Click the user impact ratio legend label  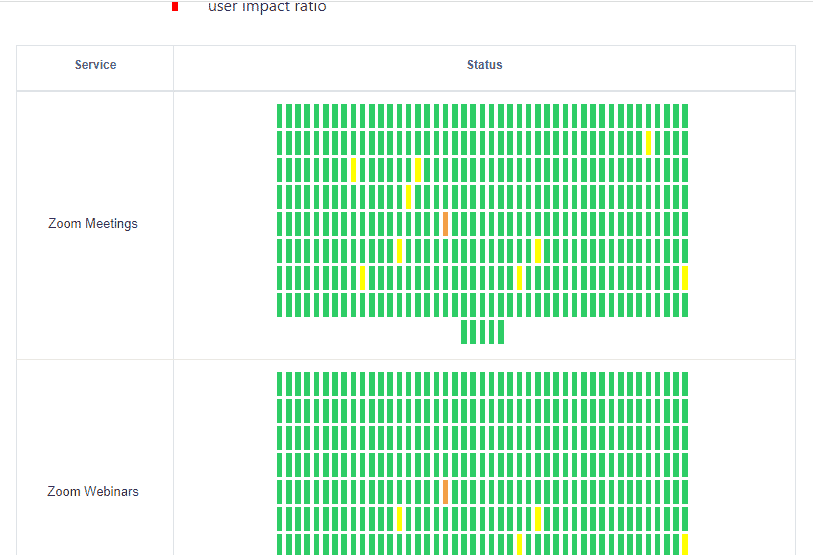(x=267, y=6)
